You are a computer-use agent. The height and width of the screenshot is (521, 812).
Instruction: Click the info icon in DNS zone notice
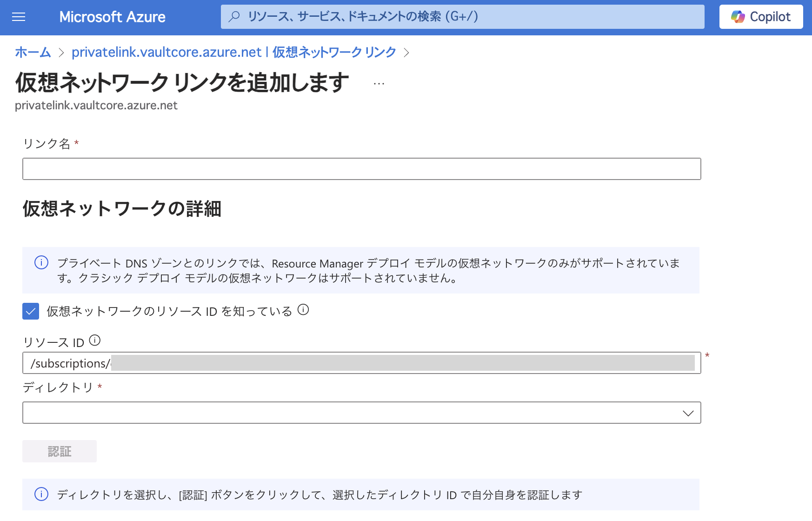point(41,263)
